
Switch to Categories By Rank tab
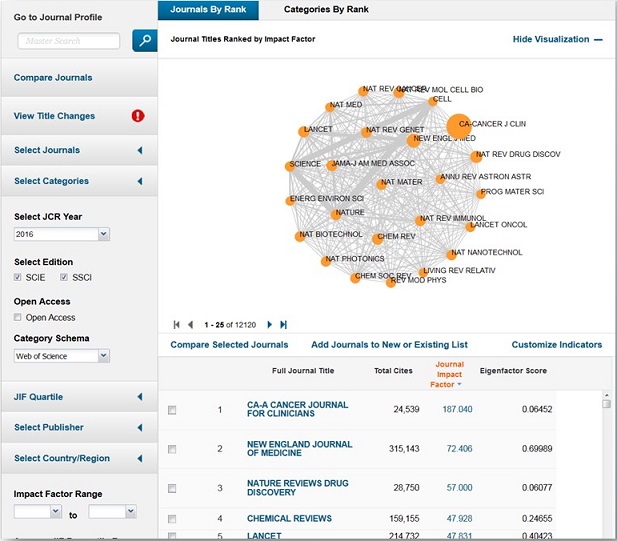[x=326, y=9]
